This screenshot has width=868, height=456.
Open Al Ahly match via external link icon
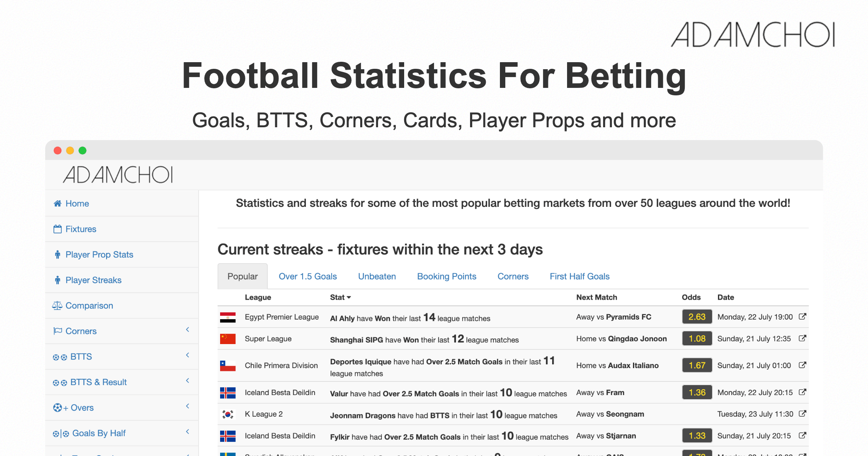point(803,316)
